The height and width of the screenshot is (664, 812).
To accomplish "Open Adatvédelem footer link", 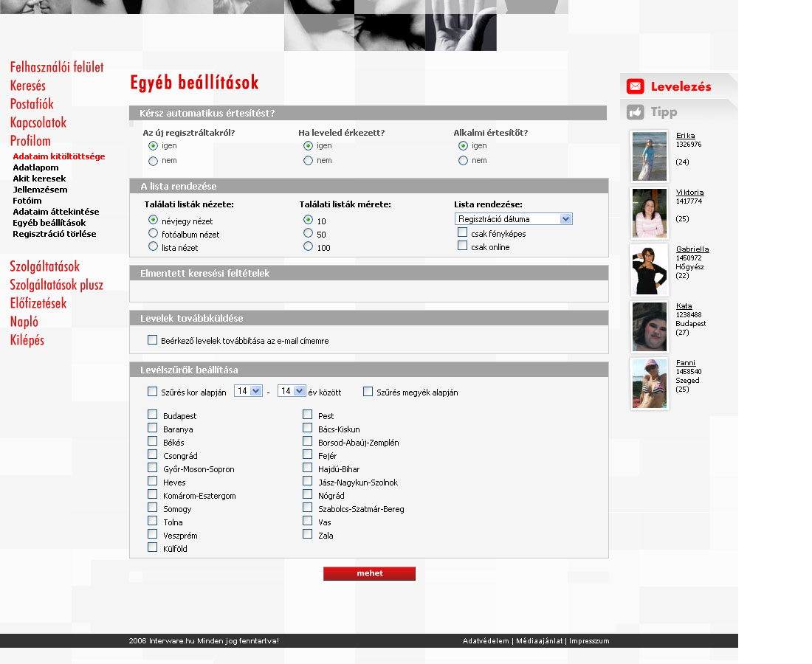I will (x=486, y=640).
